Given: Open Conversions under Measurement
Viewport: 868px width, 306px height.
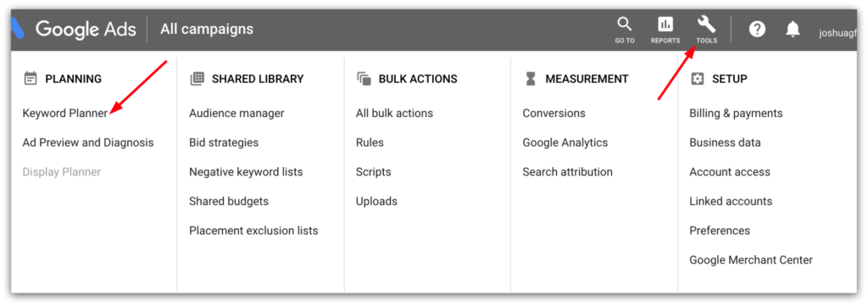Looking at the screenshot, I should coord(554,114).
